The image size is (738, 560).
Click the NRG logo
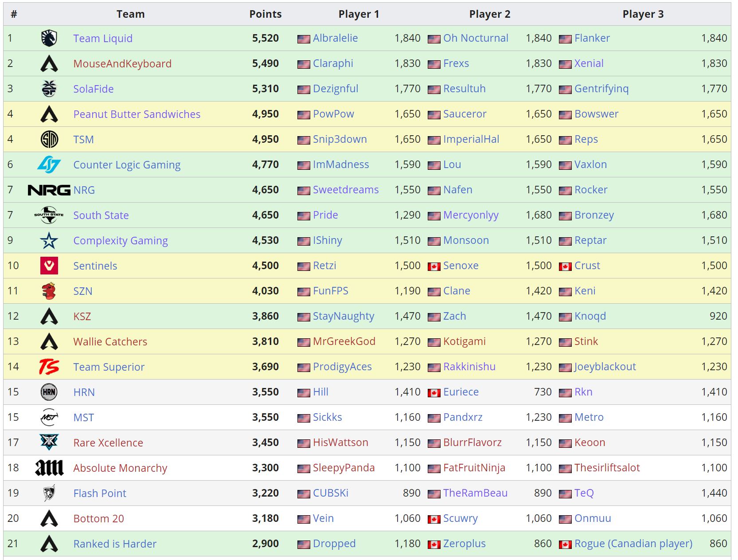tap(49, 190)
